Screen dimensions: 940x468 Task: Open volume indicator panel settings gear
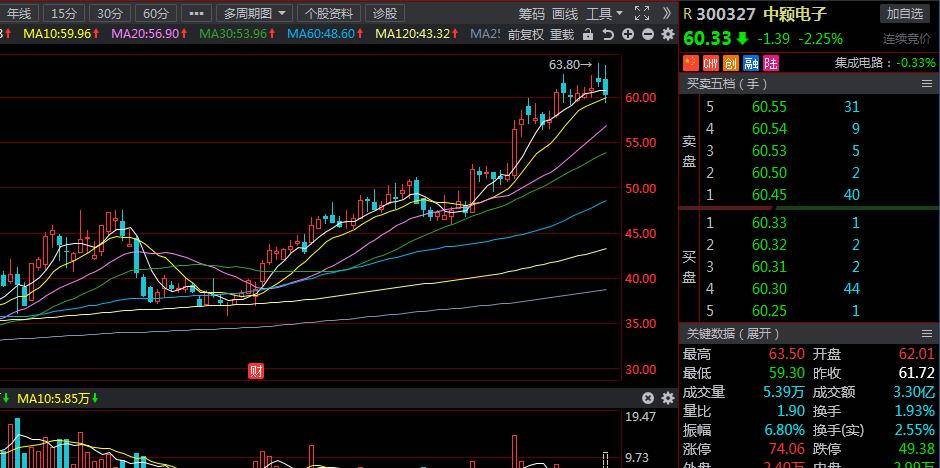point(667,398)
